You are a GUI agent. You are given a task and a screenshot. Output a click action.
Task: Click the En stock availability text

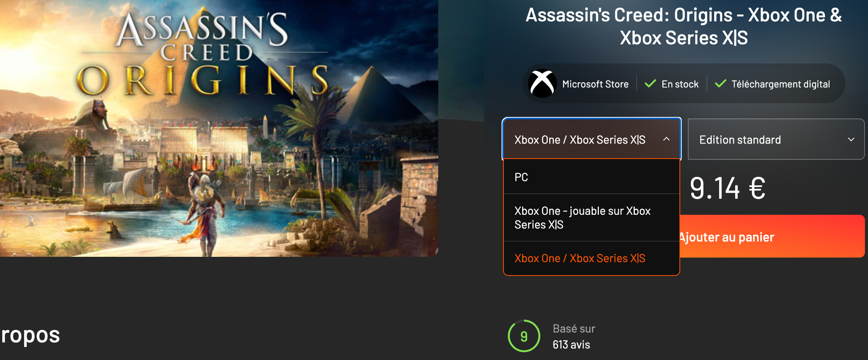(x=680, y=84)
